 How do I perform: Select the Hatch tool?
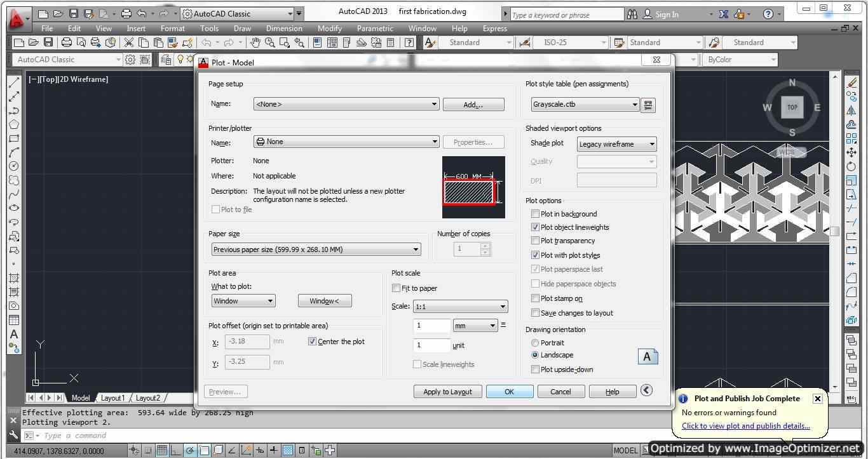[14, 278]
